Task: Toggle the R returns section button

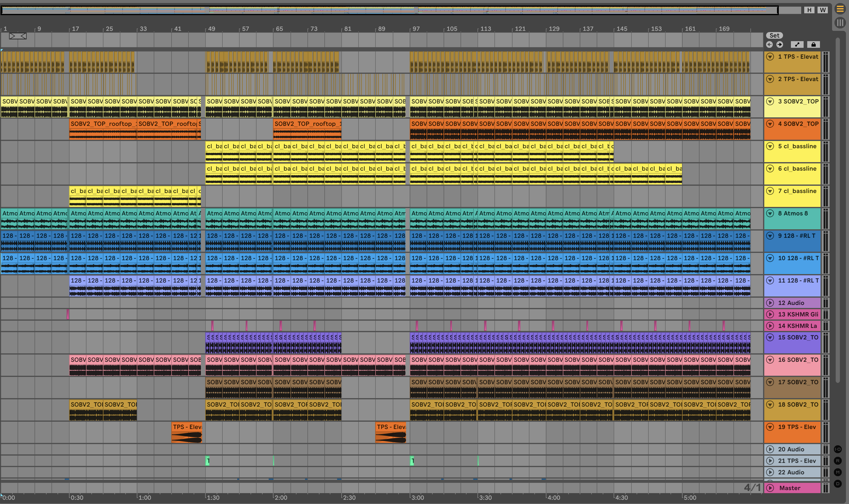Action: [838, 461]
